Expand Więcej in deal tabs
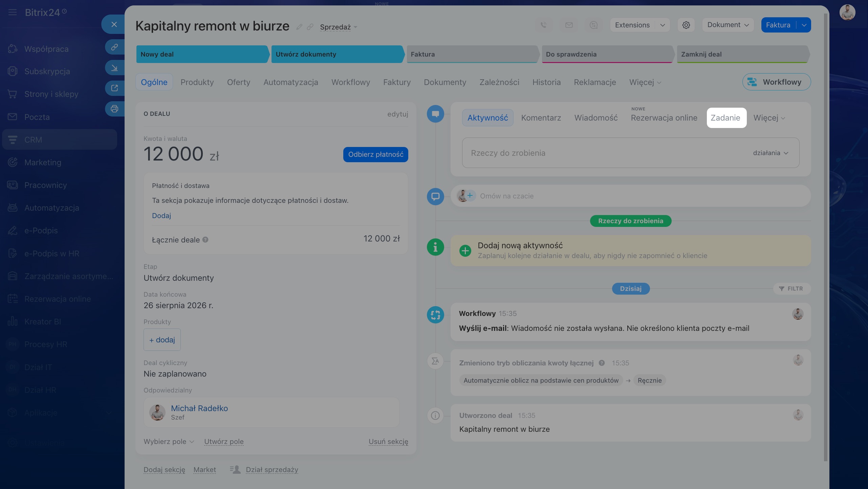The width and height of the screenshot is (868, 489). tap(645, 82)
